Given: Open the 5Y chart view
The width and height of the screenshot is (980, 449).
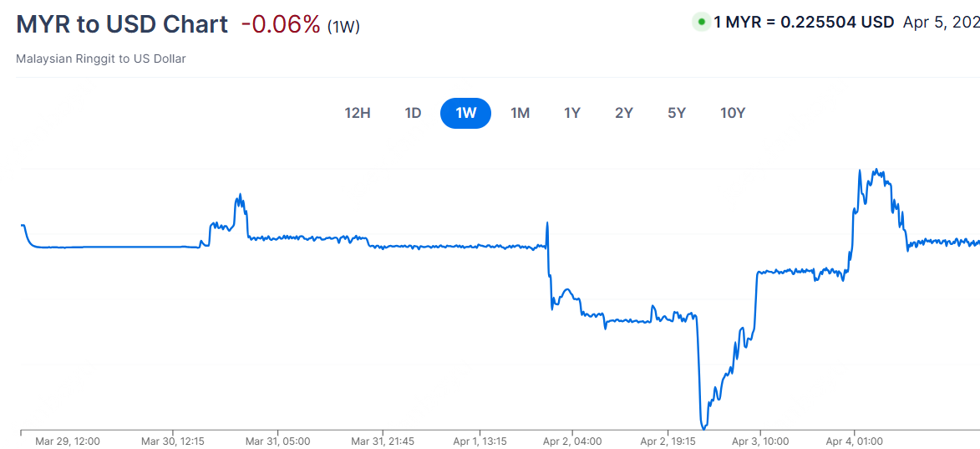Looking at the screenshot, I should click(x=677, y=113).
